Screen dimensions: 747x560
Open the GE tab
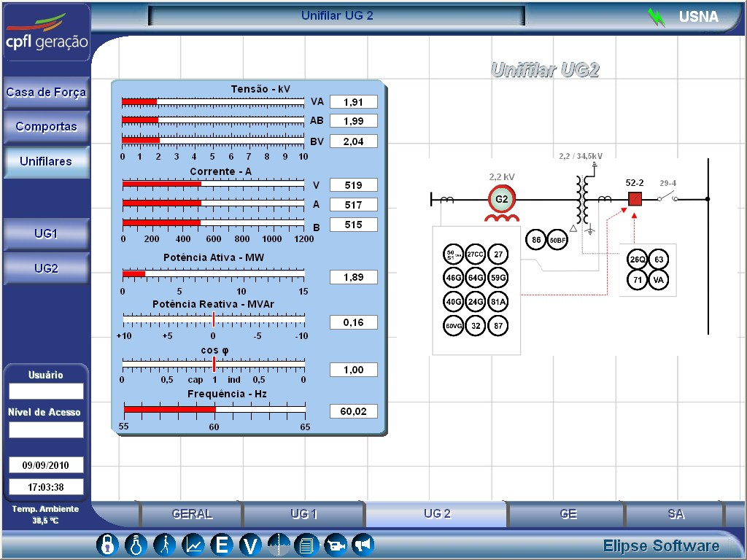568,514
